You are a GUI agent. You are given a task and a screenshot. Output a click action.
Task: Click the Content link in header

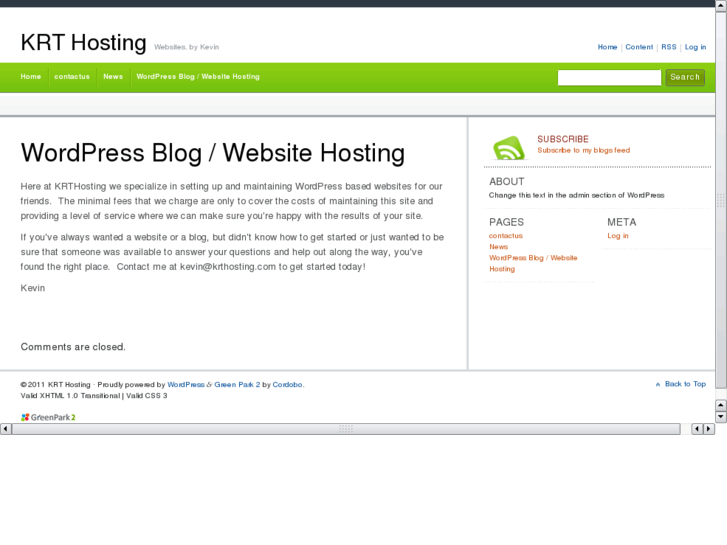click(639, 47)
